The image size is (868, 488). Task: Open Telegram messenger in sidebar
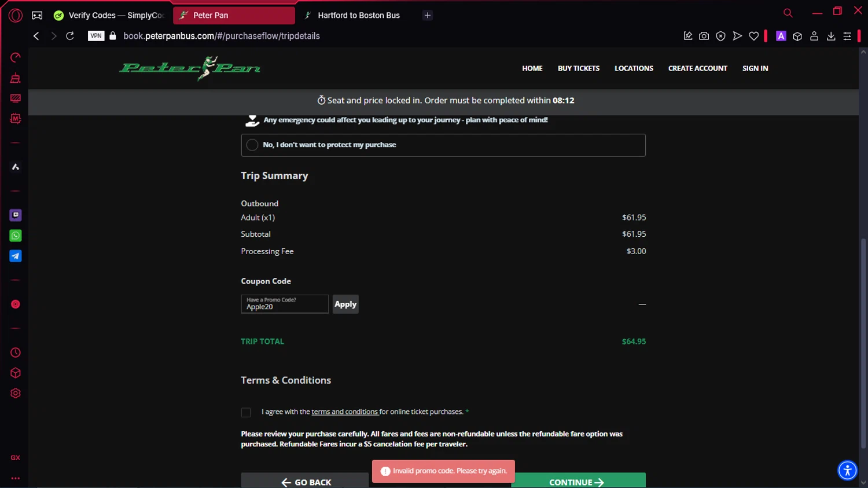16,256
